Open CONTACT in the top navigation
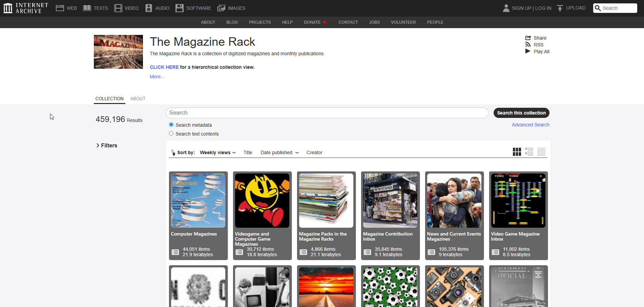The width and height of the screenshot is (644, 307). pyautogui.click(x=348, y=22)
